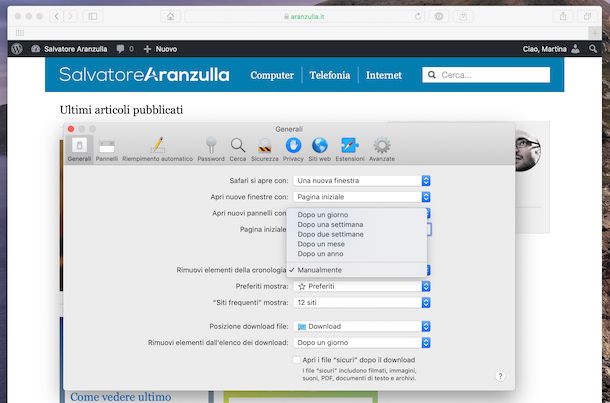This screenshot has height=403, width=610.
Task: Click the admin bar search magnifier
Action: (593, 49)
